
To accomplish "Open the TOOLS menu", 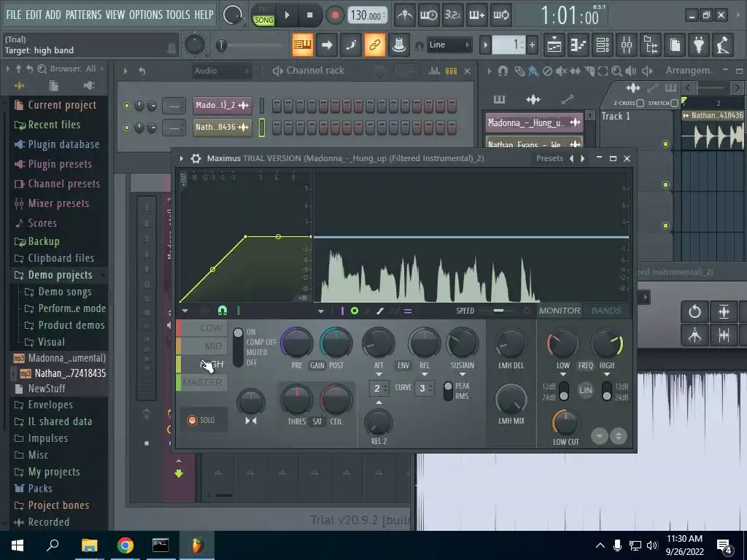I will pyautogui.click(x=178, y=15).
